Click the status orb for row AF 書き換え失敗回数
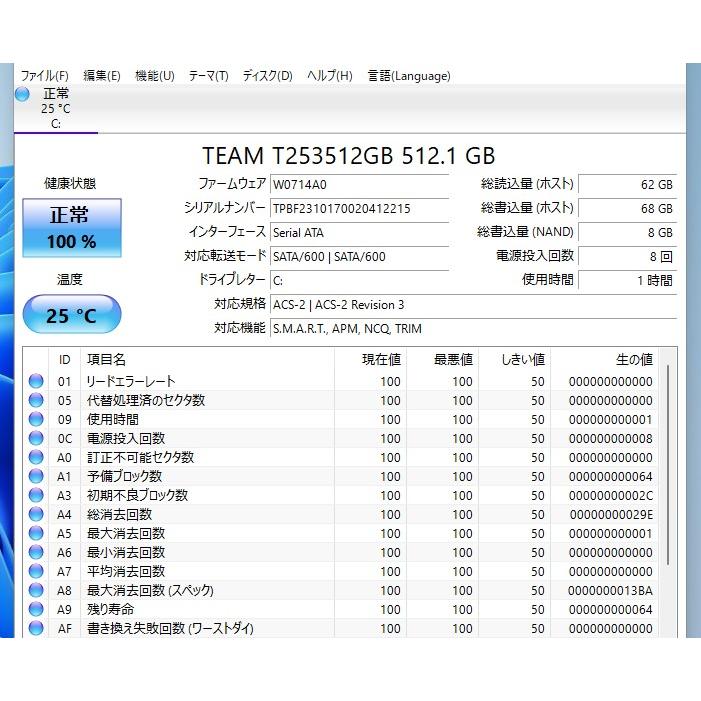 (36, 628)
